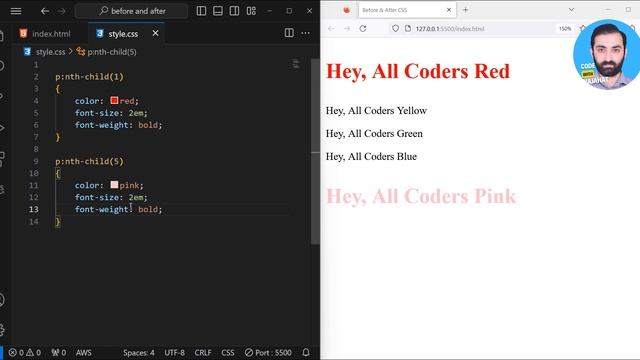The height and width of the screenshot is (360, 640).
Task: Click the 'before and after' search box
Action: (x=131, y=11)
